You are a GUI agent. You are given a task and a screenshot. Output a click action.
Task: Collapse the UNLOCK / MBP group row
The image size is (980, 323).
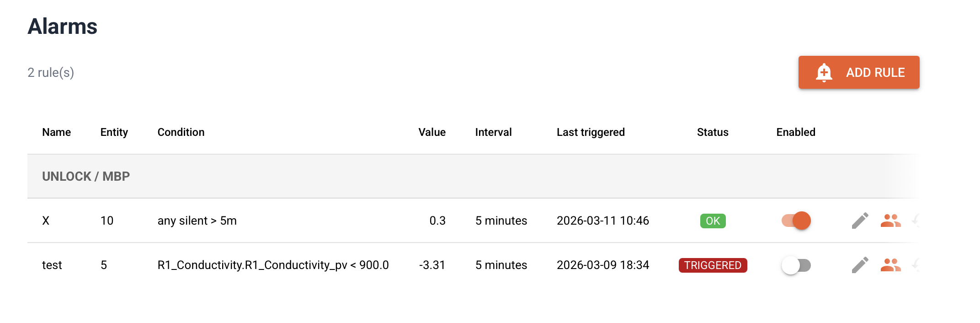(x=86, y=176)
